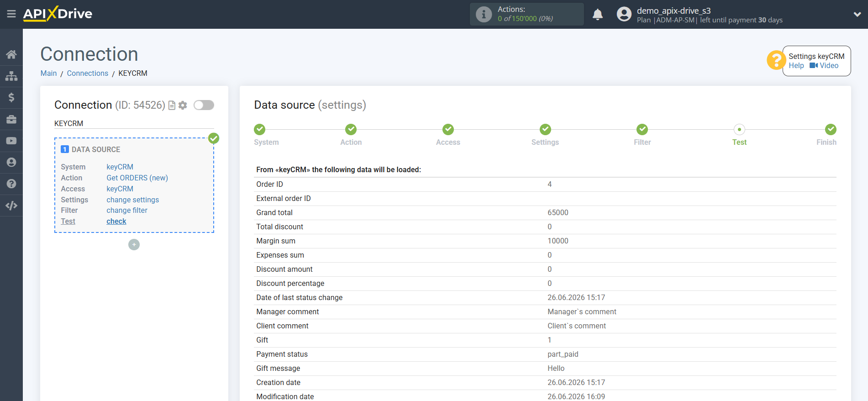Open the Video link
The height and width of the screenshot is (401, 868).
click(824, 66)
